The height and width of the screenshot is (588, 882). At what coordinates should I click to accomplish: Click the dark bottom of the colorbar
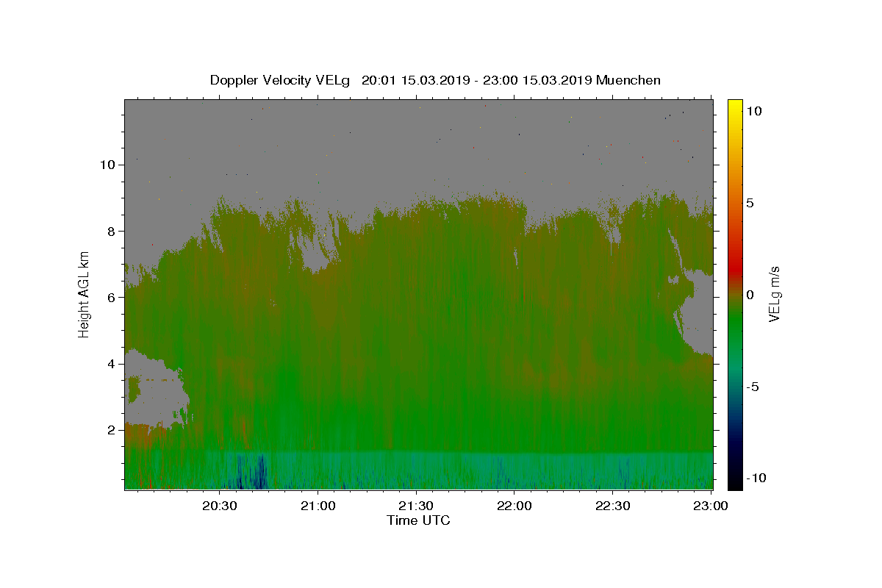735,478
